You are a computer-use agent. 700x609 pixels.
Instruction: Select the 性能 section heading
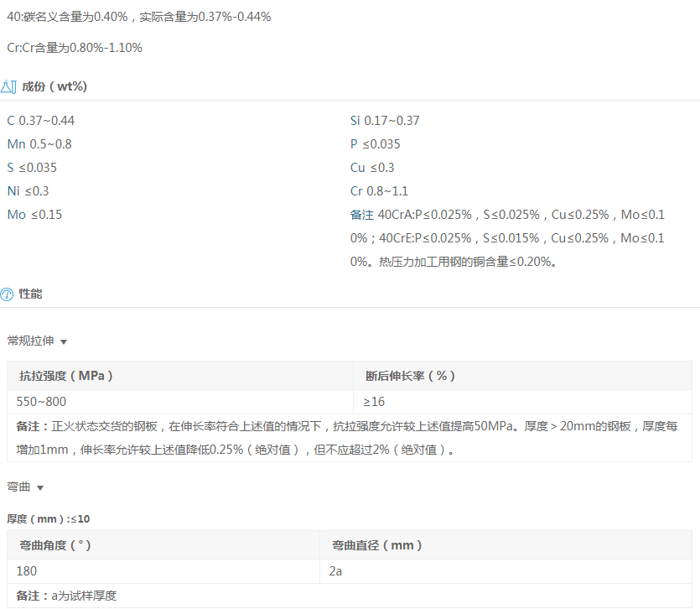[31, 294]
